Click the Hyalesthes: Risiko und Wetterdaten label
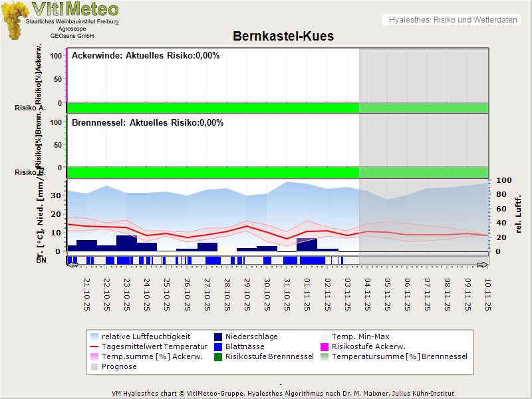The width and height of the screenshot is (532, 399). tap(452, 20)
